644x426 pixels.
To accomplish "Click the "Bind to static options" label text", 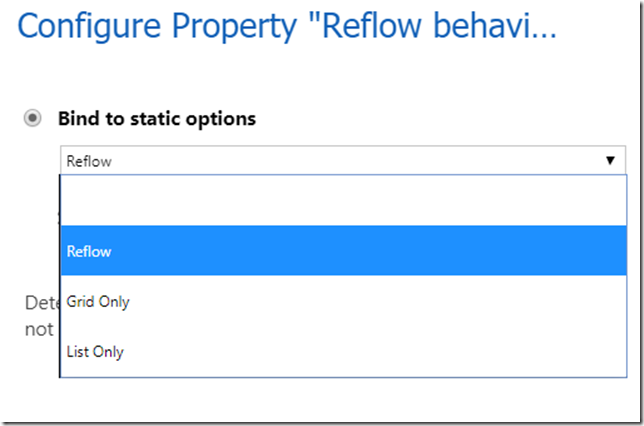I will pyautogui.click(x=156, y=119).
